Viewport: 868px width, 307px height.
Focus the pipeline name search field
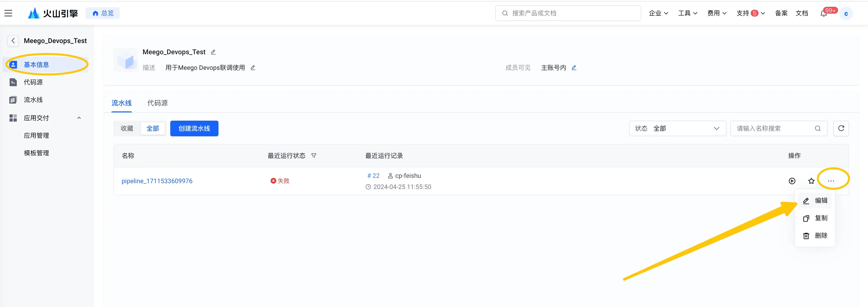tap(778, 128)
